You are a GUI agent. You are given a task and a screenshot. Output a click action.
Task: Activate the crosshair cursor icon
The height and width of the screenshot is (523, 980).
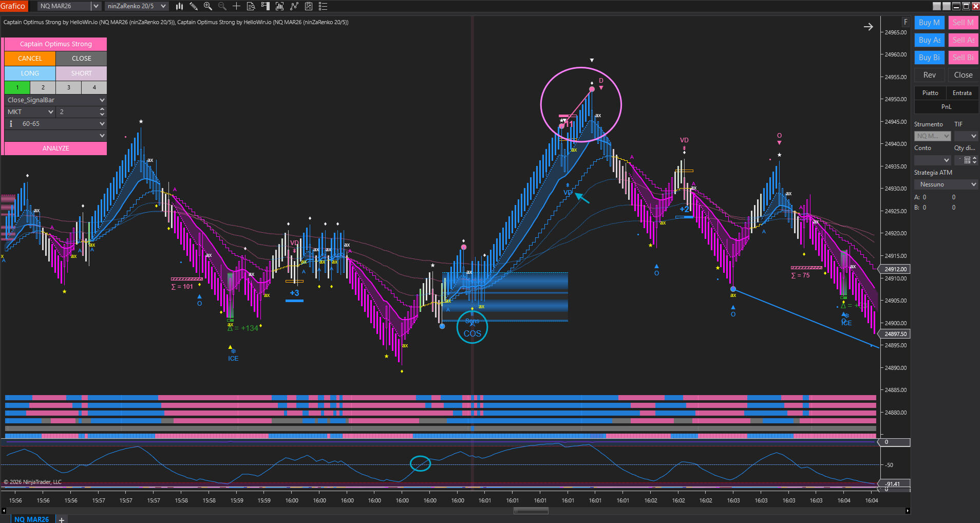(x=236, y=6)
